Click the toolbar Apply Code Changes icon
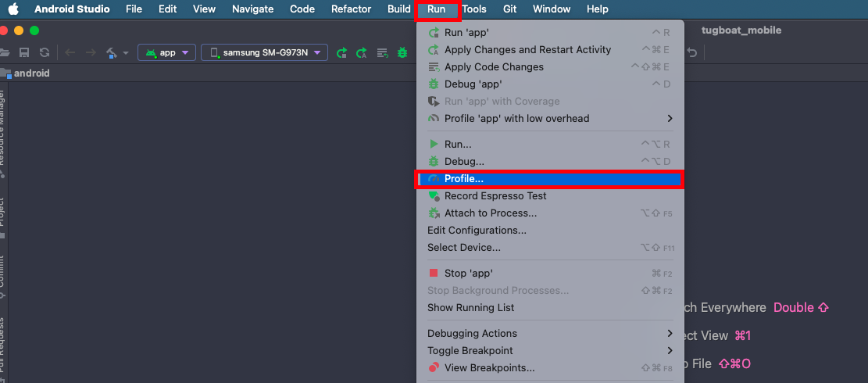The width and height of the screenshot is (868, 383). tap(382, 52)
